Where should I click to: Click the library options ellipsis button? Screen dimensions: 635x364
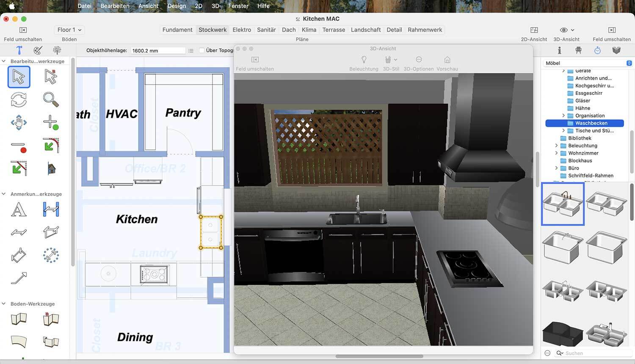pos(547,353)
